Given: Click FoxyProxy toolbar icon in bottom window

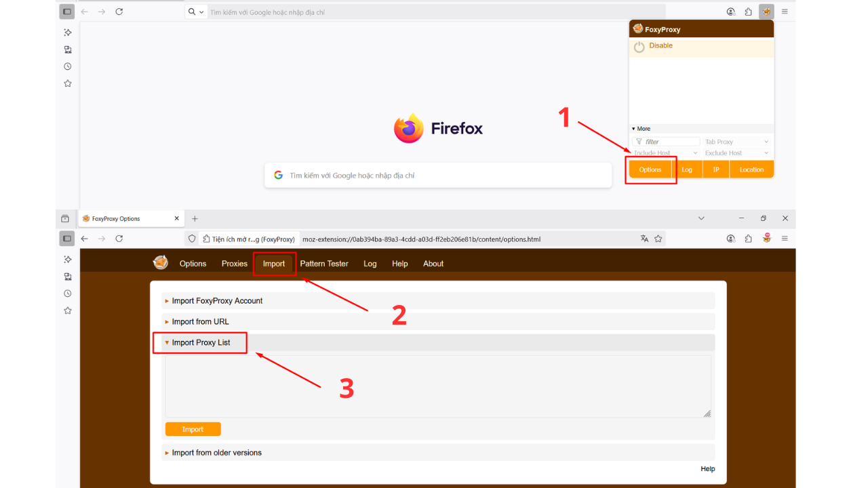Looking at the screenshot, I should click(766, 239).
